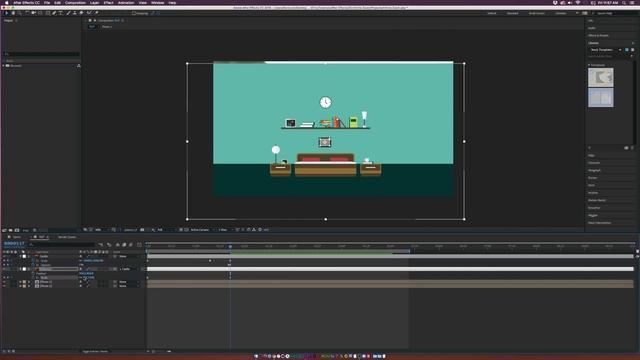Select the Zoom magnifier tool
The image size is (640, 360).
click(19, 13)
